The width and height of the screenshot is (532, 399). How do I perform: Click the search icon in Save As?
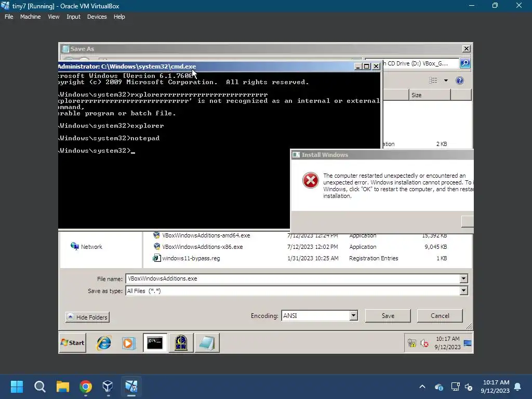[465, 63]
